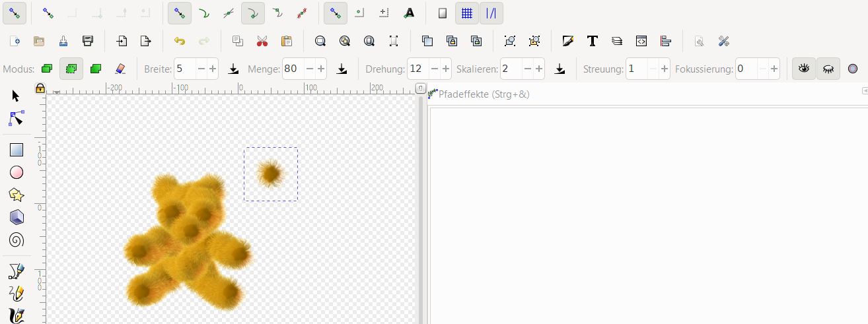Cut the selection with scissors icon
Viewport: 868px width, 324px height.
[262, 41]
